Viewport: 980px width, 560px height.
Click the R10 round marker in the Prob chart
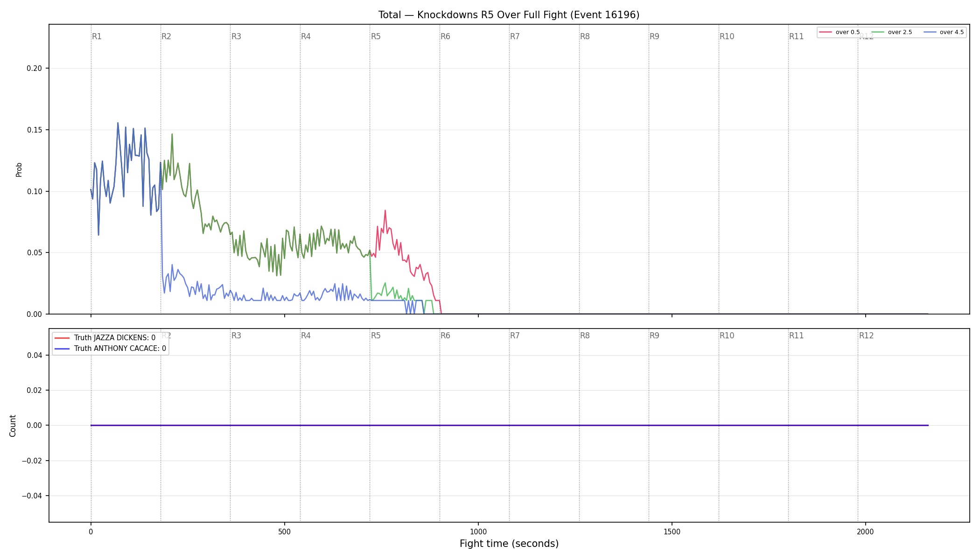727,36
